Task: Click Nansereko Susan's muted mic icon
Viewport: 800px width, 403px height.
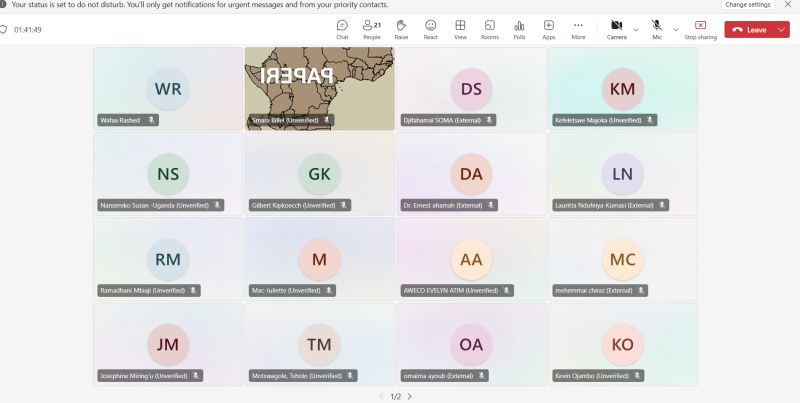Action: (217, 206)
